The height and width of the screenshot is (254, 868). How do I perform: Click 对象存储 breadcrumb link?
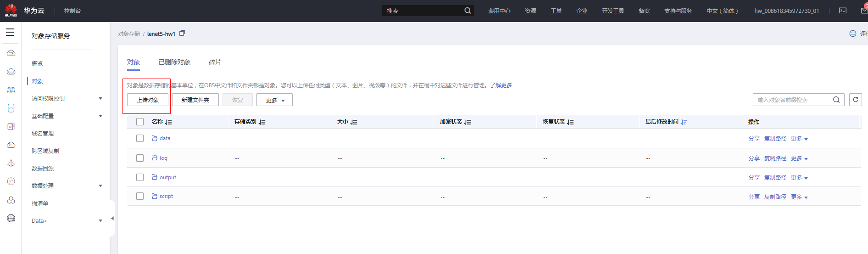(129, 34)
